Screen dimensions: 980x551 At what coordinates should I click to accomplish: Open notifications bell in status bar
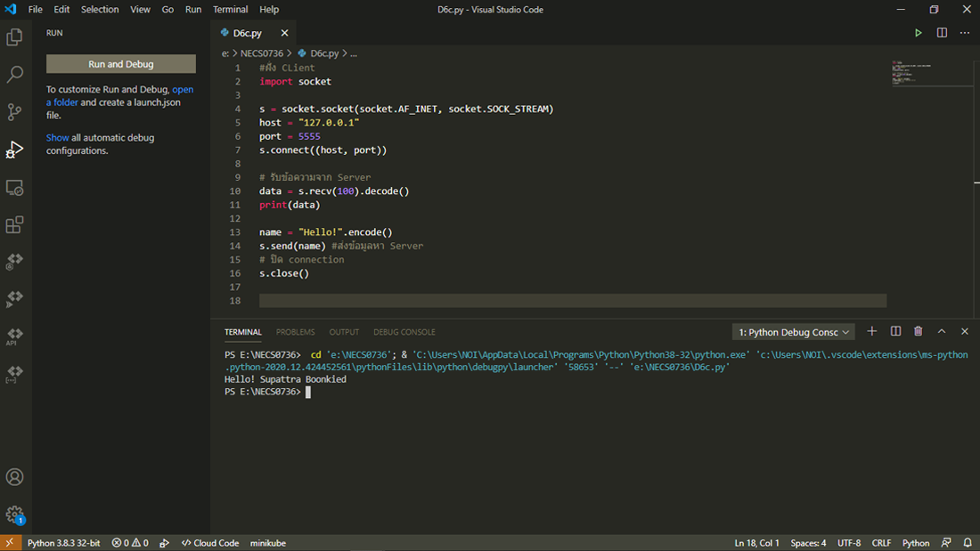click(966, 543)
